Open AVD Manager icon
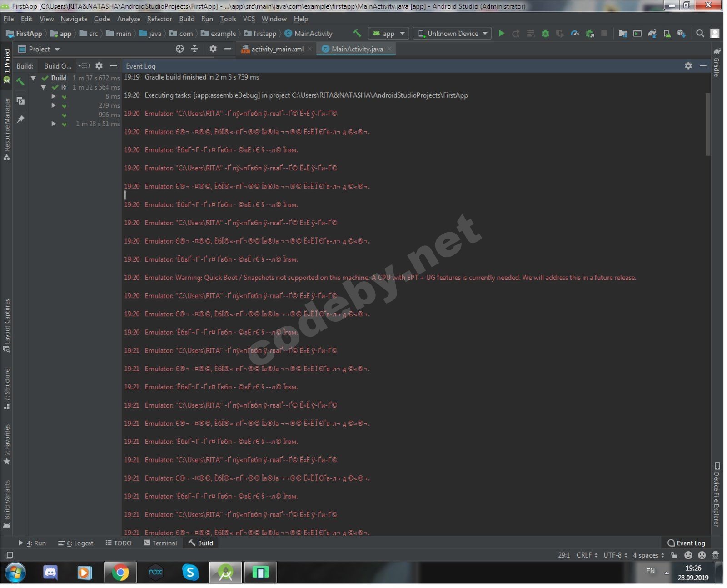The height and width of the screenshot is (588, 727). pyautogui.click(x=667, y=33)
